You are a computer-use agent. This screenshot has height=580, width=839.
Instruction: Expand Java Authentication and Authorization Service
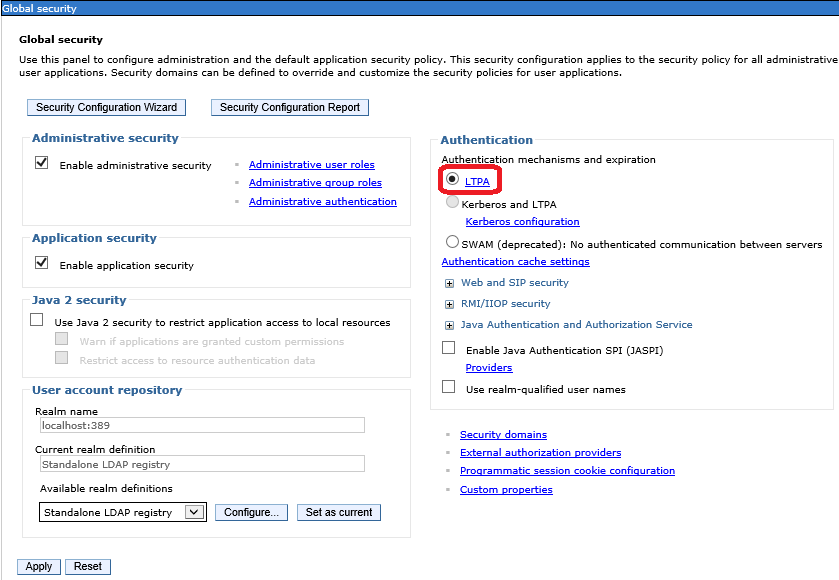coord(450,325)
